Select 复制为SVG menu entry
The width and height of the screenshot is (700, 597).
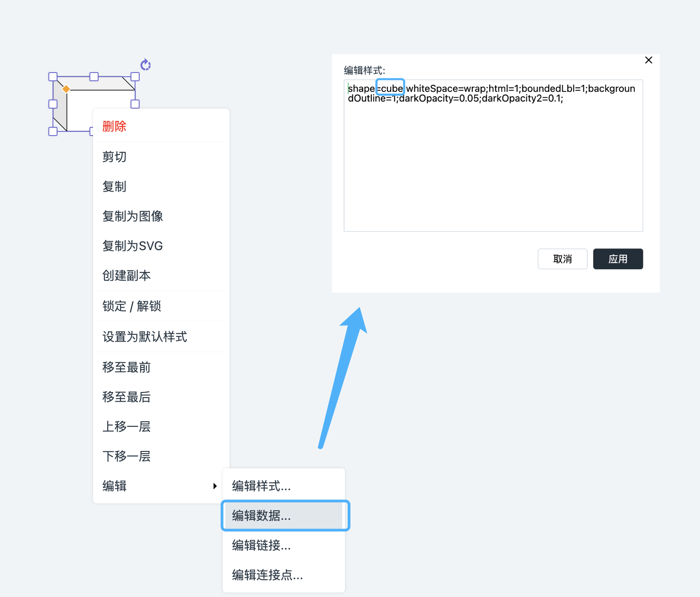pyautogui.click(x=133, y=246)
